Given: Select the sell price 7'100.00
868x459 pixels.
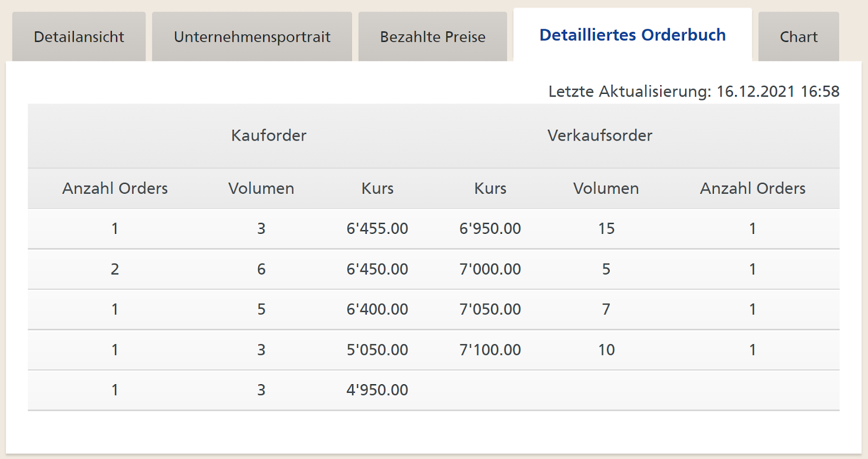Looking at the screenshot, I should pyautogui.click(x=490, y=350).
